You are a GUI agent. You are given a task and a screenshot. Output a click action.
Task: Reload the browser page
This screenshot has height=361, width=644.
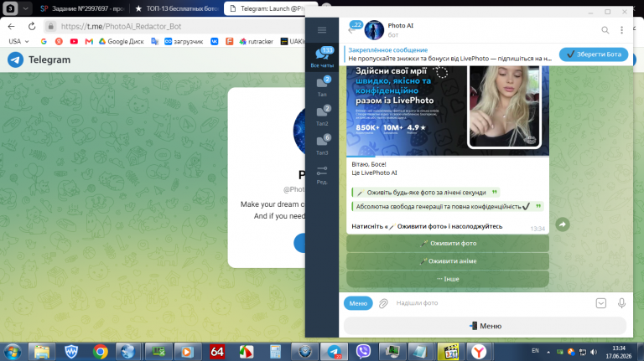[32, 26]
